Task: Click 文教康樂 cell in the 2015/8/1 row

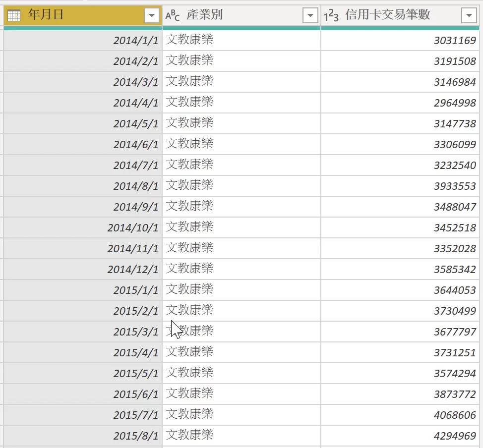Action: (x=241, y=436)
